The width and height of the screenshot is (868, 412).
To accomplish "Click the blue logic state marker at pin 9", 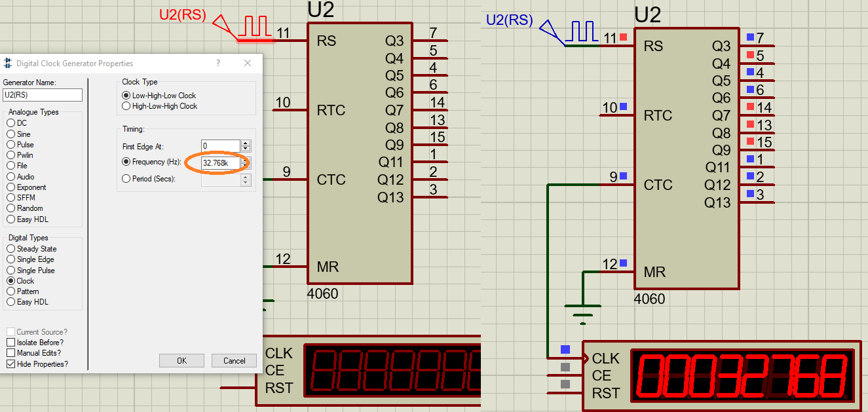I will (624, 176).
